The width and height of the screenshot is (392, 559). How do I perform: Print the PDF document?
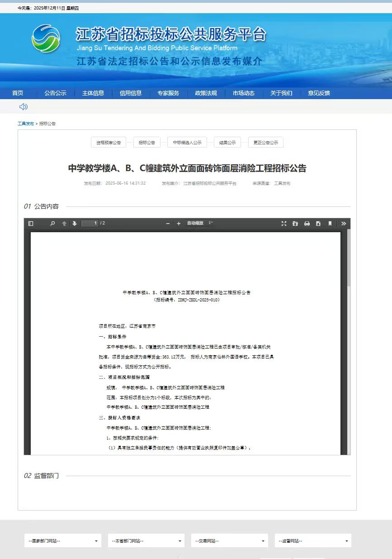tap(307, 224)
